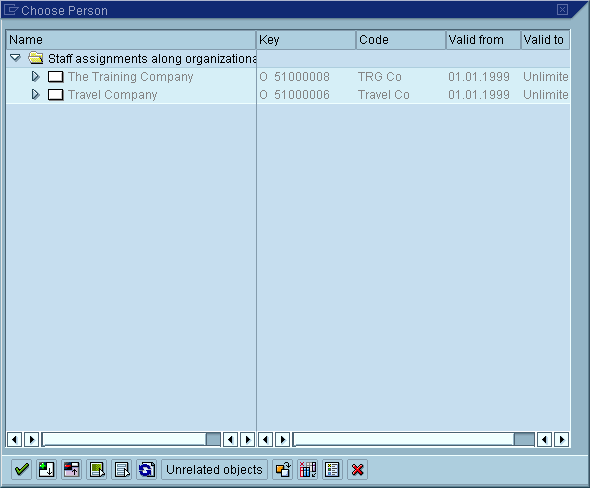Expand The Training Company node
This screenshot has width=590, height=488.
35,77
